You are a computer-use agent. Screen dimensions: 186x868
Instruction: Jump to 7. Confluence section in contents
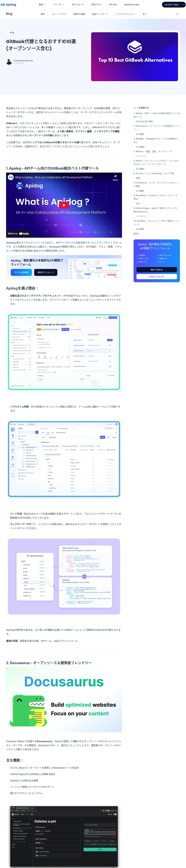tap(156, 184)
